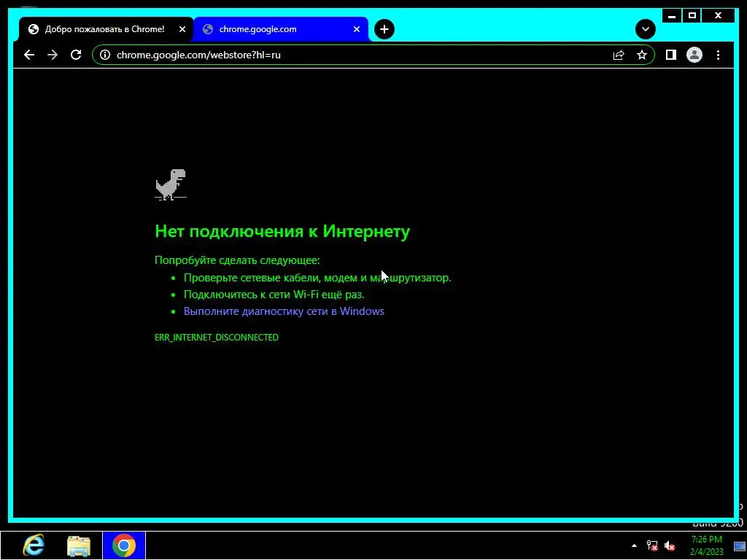Image resolution: width=747 pixels, height=560 pixels.
Task: Open a new tab with plus button
Action: pos(384,29)
